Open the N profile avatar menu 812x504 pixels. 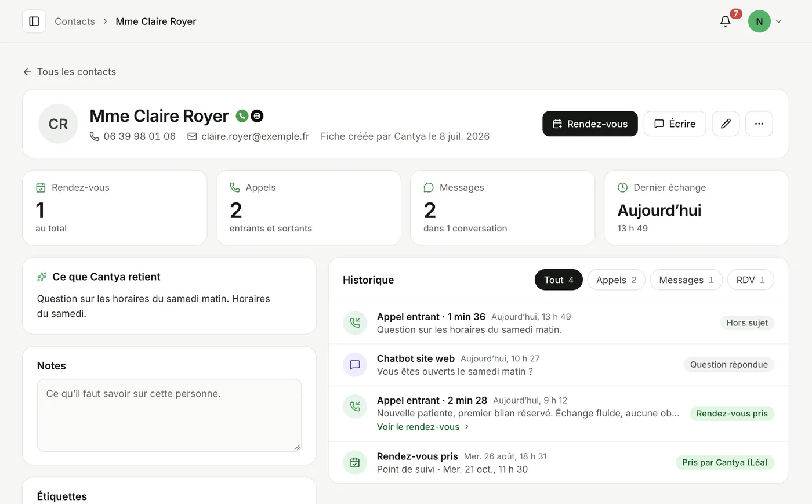coord(759,21)
